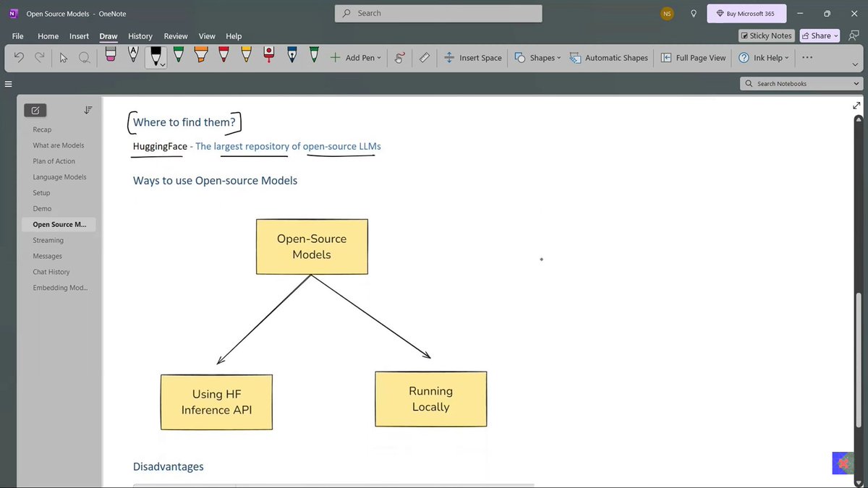Activate Ink to Shape converter
Viewport: 868px width, 488px height.
(399, 57)
